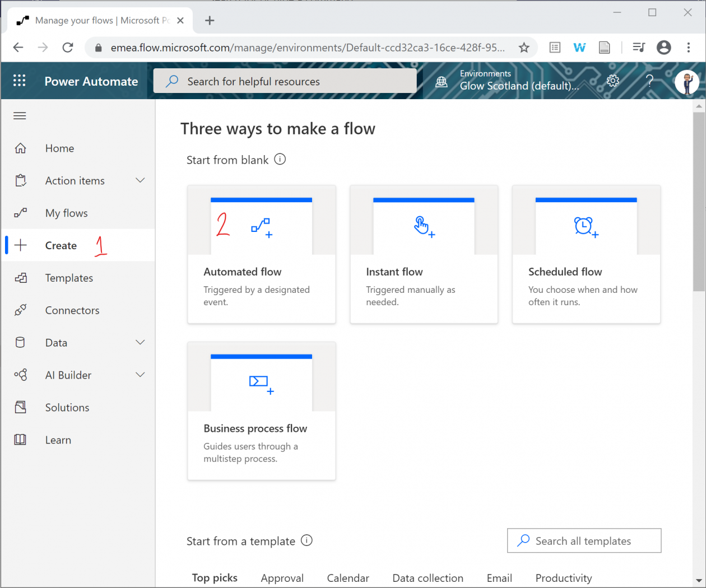Click the Search all templates field
Viewport: 706px width, 588px height.
tap(584, 540)
